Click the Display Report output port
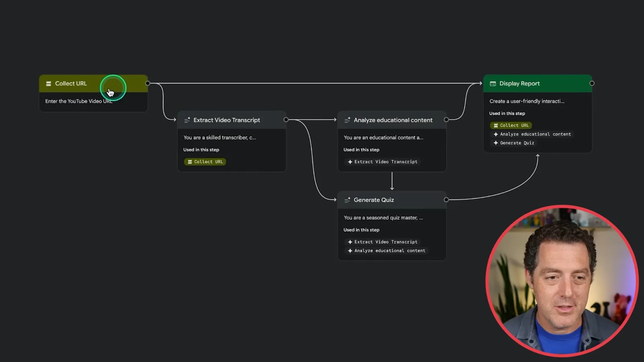The width and height of the screenshot is (644, 362). point(592,83)
